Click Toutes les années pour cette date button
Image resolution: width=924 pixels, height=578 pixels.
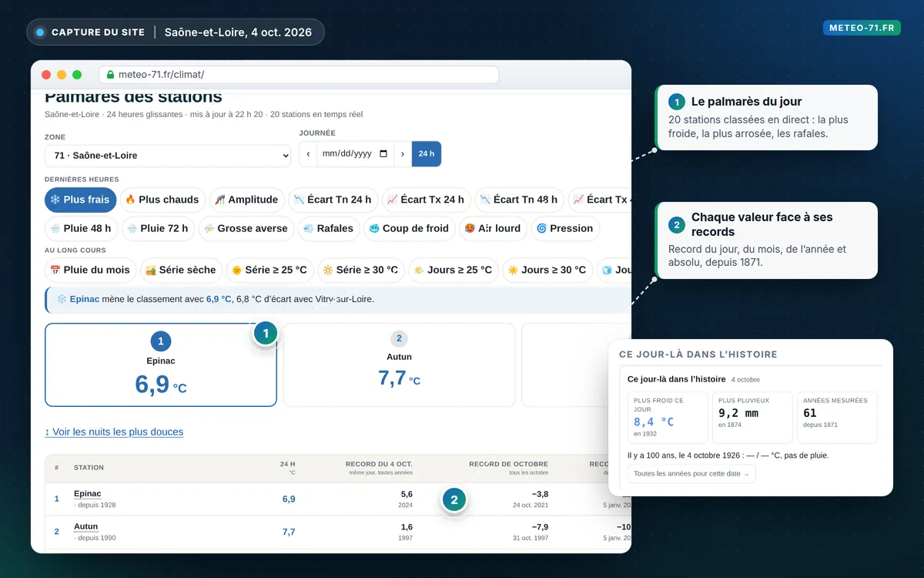click(x=691, y=474)
